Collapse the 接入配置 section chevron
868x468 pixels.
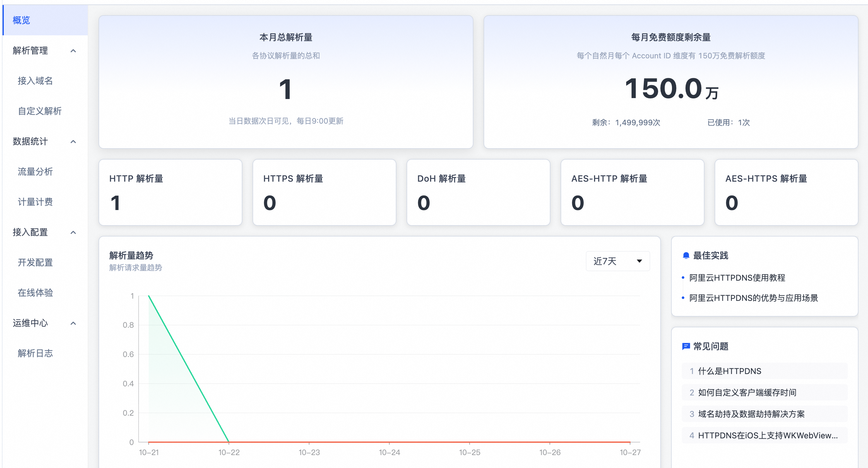73,233
